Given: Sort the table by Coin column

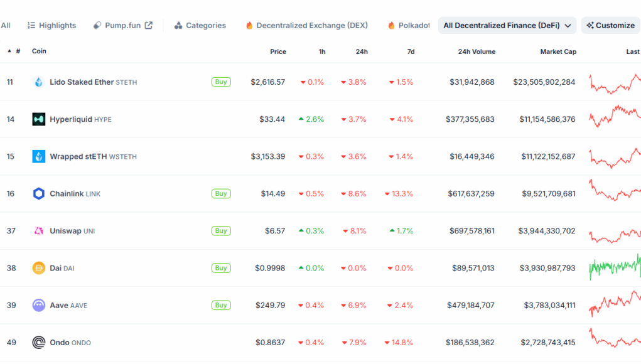Looking at the screenshot, I should click(x=40, y=51).
